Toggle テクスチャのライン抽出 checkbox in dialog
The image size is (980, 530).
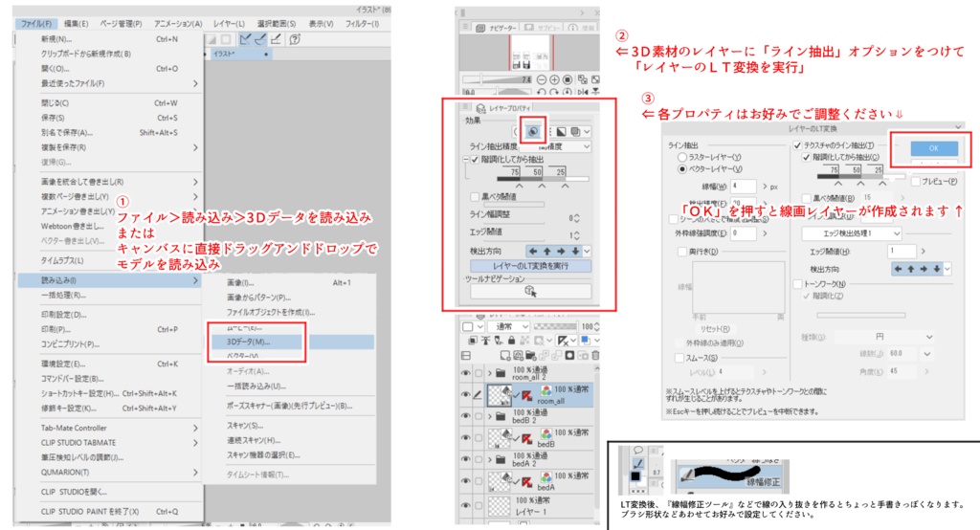797,145
